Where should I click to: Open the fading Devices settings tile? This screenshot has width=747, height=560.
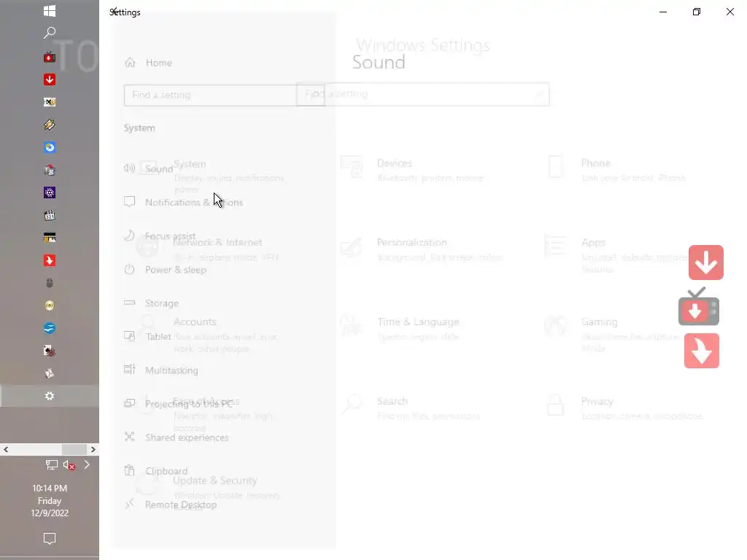(412, 169)
